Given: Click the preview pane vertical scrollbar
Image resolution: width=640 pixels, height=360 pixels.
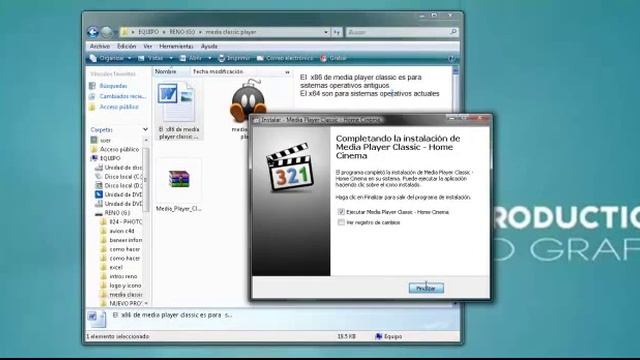Looking at the screenshot, I should click(x=456, y=89).
